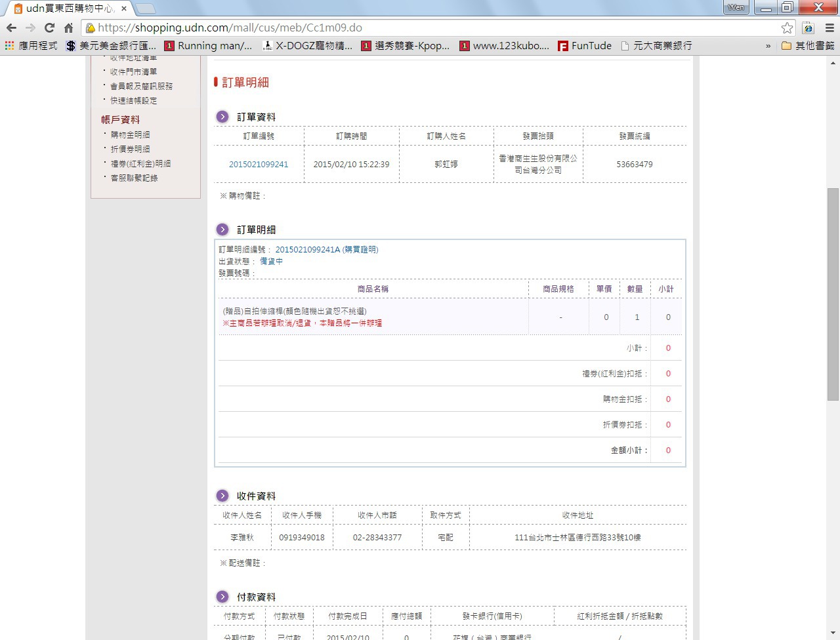This screenshot has height=640, width=840.
Task: Click the purple arrow beside 收件資料
Action: [x=222, y=496]
